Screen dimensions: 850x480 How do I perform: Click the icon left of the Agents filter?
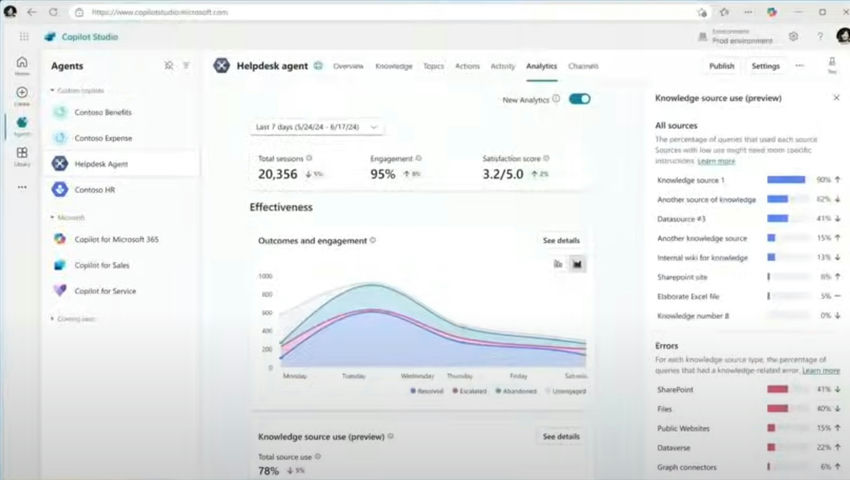click(x=169, y=66)
